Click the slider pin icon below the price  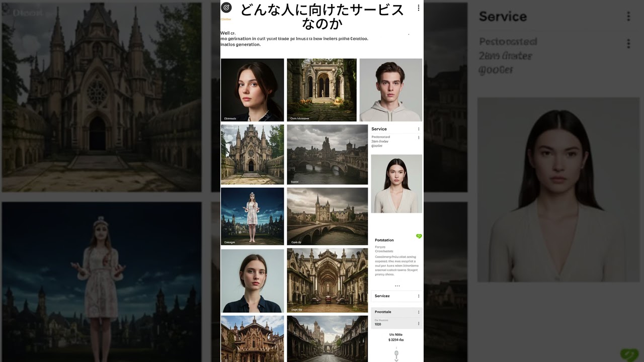coord(396,354)
